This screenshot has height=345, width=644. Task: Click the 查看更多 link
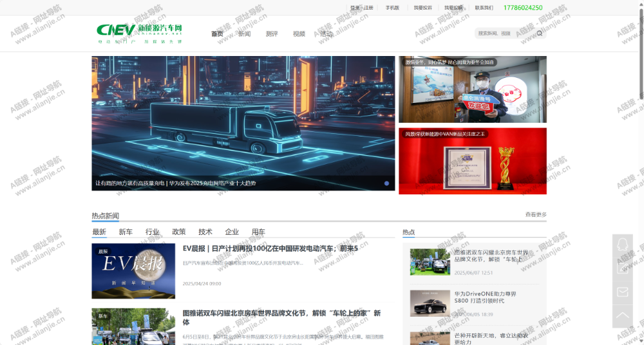click(536, 214)
